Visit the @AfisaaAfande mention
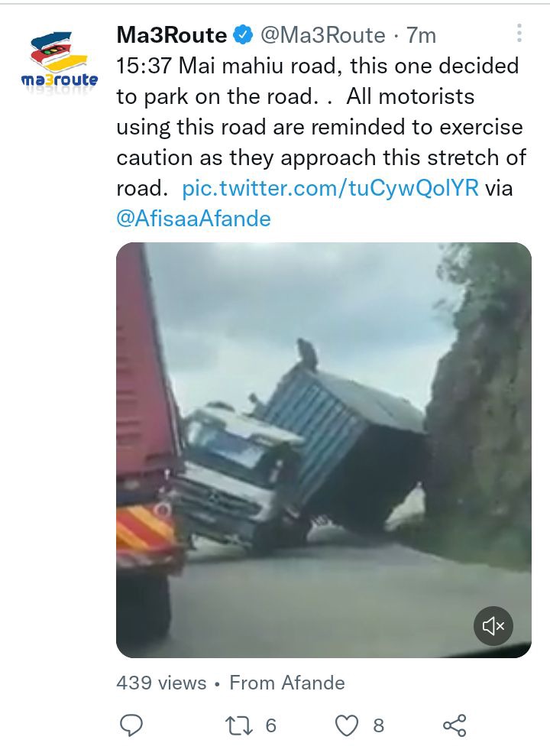 [x=193, y=219]
